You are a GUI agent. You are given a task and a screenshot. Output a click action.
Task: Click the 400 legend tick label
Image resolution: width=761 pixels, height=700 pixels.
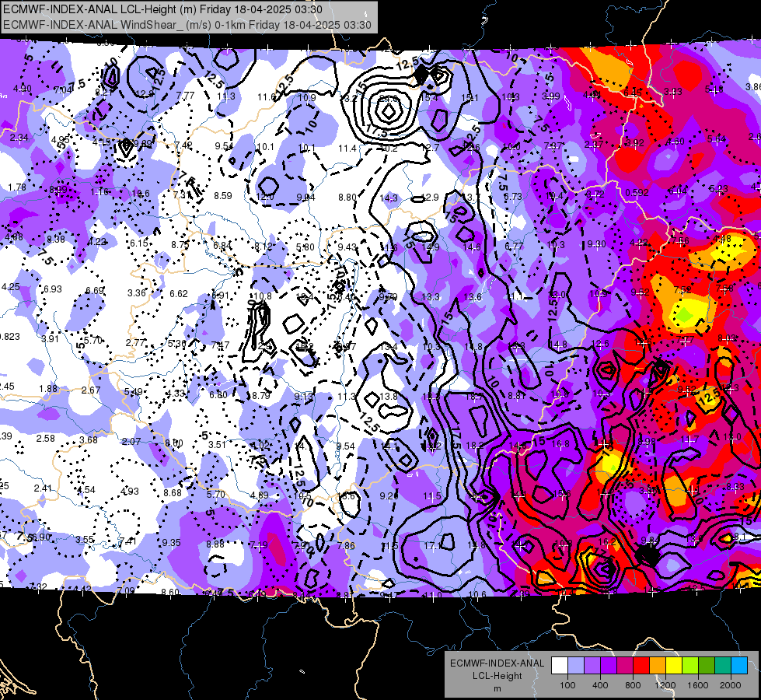(600, 685)
